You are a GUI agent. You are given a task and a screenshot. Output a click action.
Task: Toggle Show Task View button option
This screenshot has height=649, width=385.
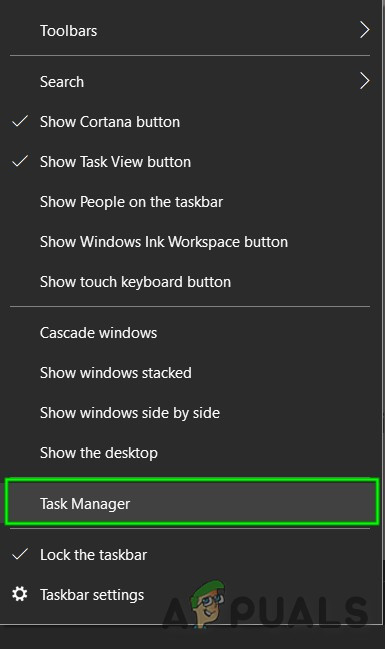pos(190,162)
